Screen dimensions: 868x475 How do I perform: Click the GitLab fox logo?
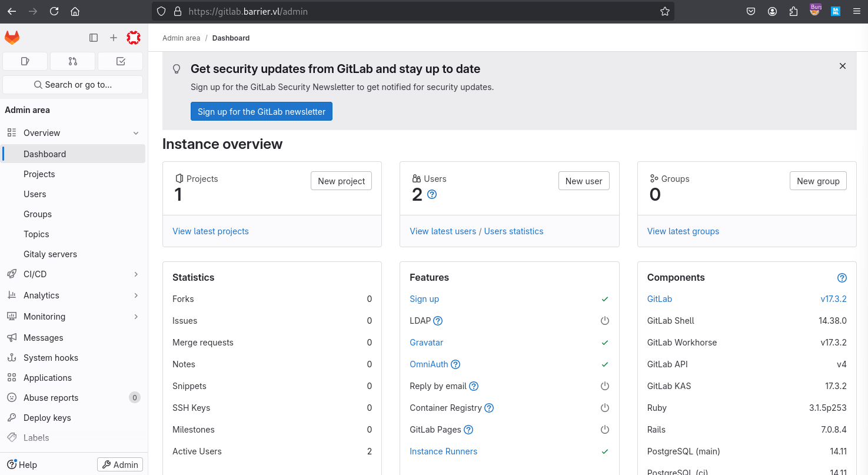coord(12,38)
